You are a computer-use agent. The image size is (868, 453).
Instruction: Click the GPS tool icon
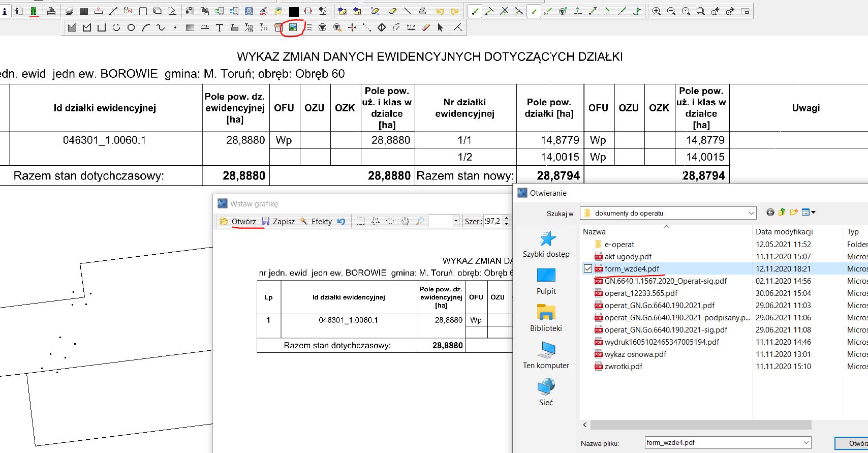pyautogui.click(x=263, y=11)
